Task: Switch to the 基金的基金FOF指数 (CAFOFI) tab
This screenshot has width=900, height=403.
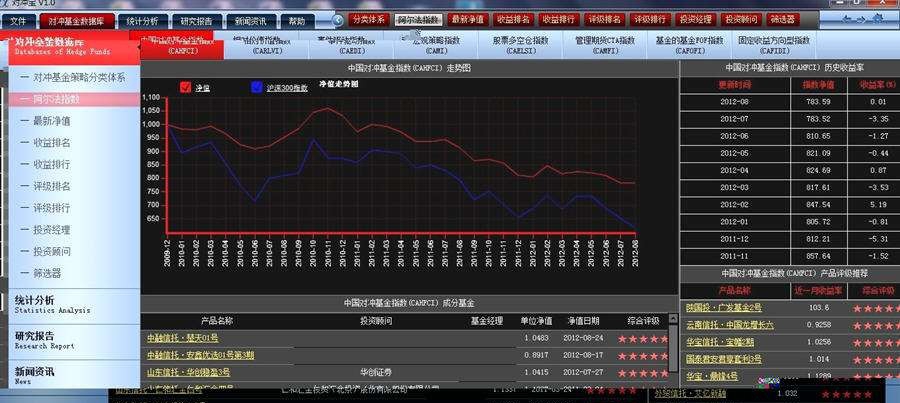Action: (x=689, y=46)
